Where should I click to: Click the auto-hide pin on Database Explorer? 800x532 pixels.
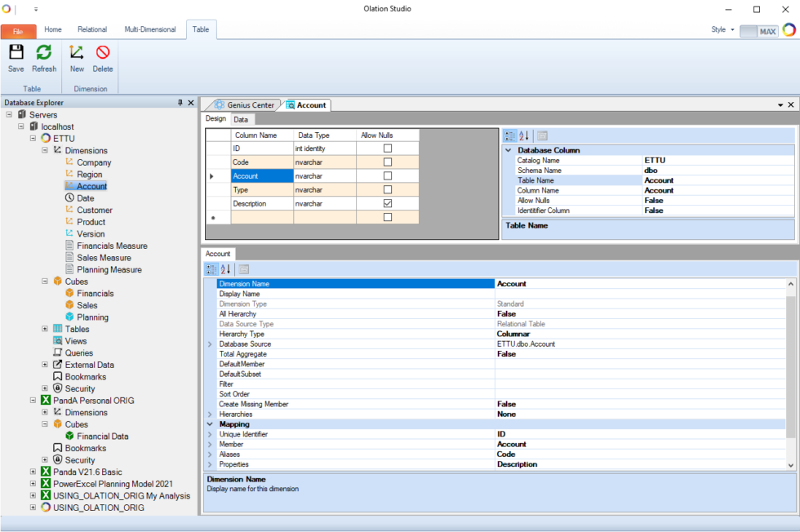pos(179,102)
